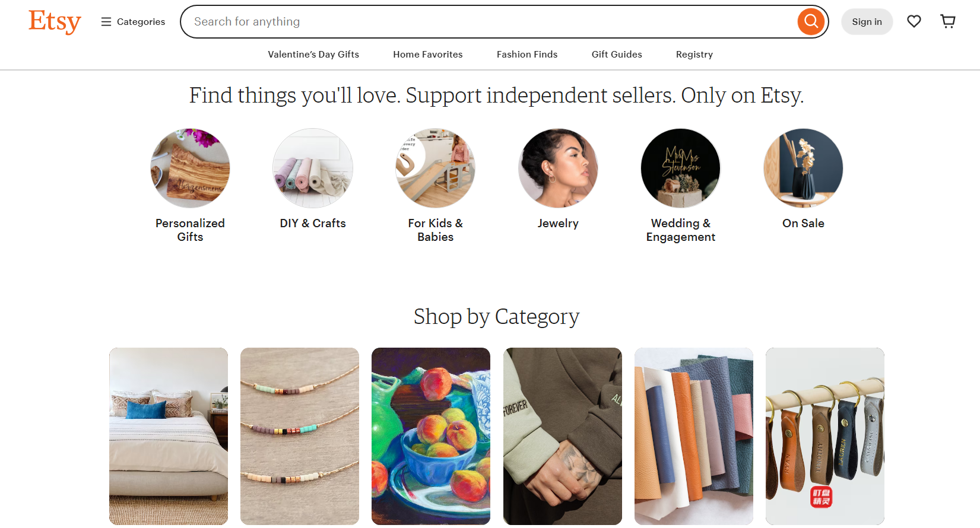Expand the Categories hamburger menu
The height and width of the screenshot is (528, 980).
[x=133, y=22]
